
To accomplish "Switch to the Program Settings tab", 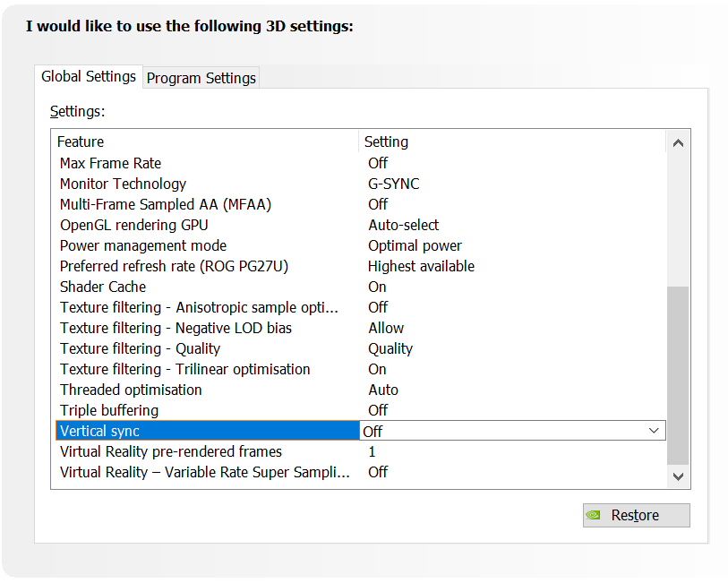I will coord(201,78).
